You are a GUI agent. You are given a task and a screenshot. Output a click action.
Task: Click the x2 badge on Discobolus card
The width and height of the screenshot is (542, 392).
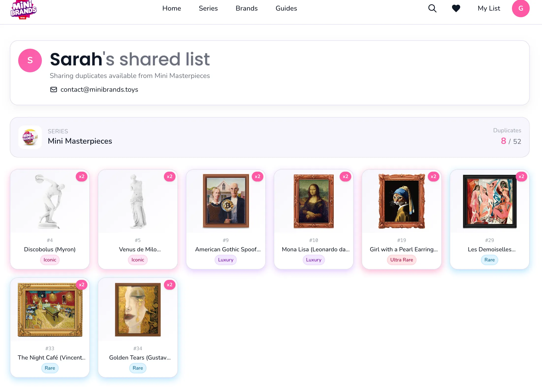click(x=81, y=176)
